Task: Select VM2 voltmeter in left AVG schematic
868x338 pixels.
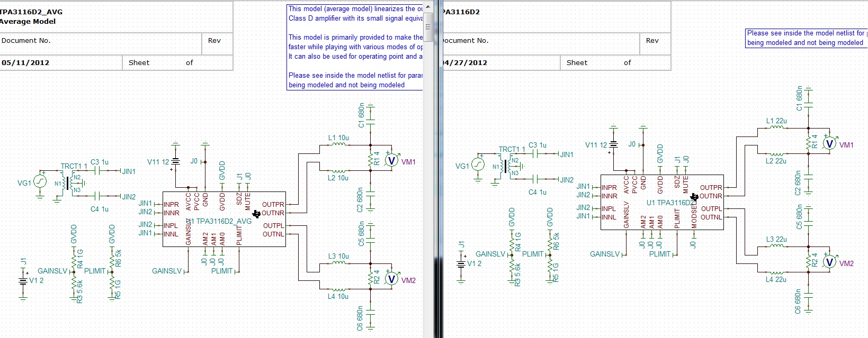Action: [392, 279]
